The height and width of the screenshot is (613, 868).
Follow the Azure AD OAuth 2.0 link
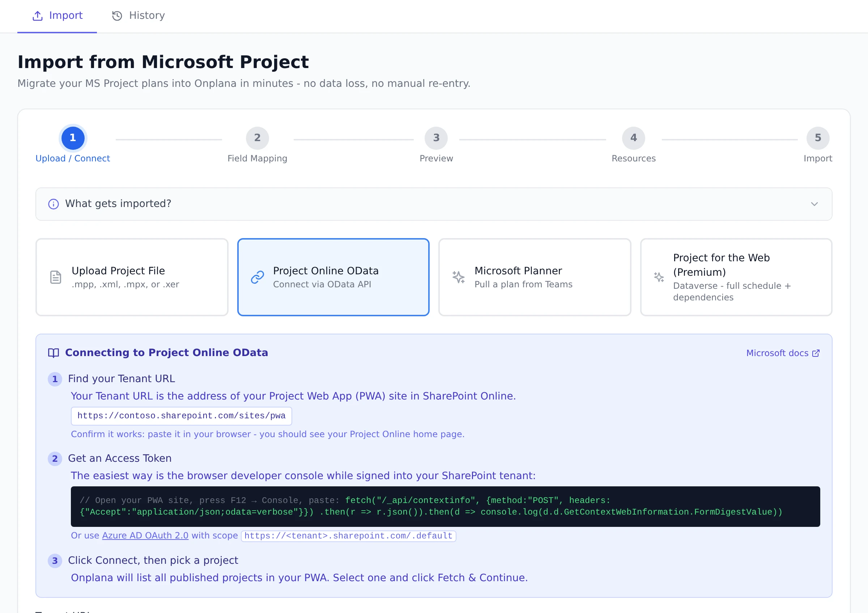(145, 536)
